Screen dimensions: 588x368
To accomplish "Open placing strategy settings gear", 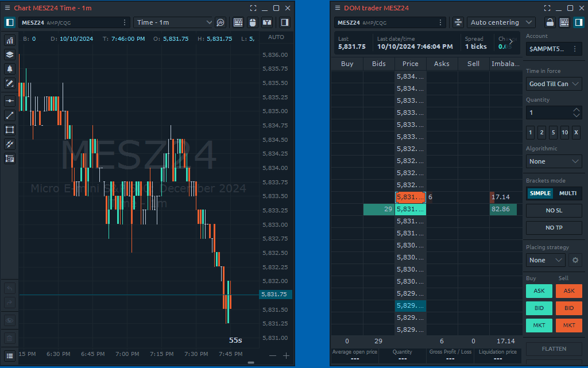I will tap(575, 260).
